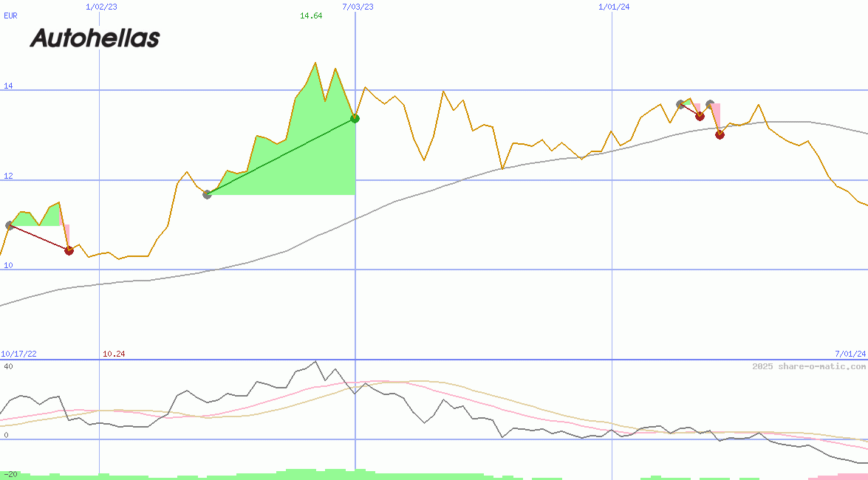Click the -20 indicator axis label
This screenshot has height=480, width=868.
(10, 473)
